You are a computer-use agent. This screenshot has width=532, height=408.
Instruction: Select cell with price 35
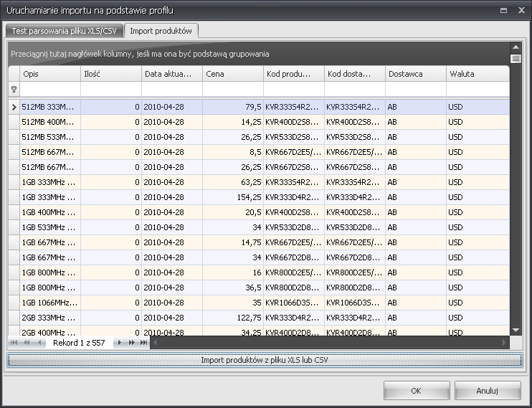click(233, 303)
